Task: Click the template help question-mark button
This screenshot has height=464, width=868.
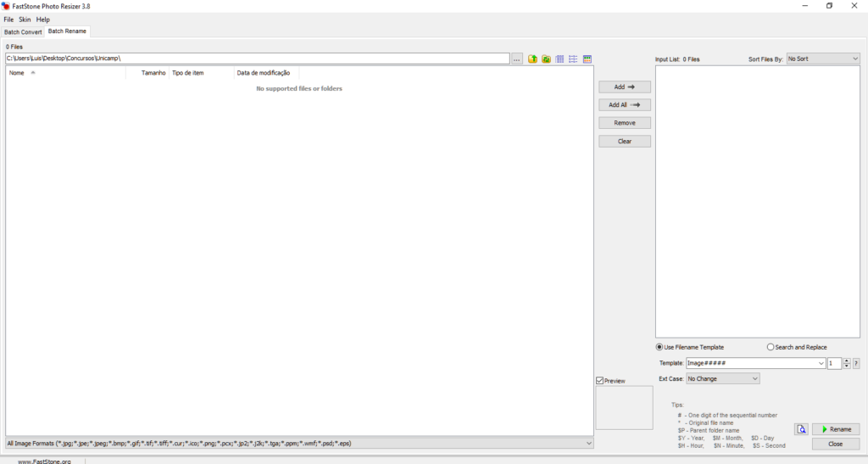Action: point(856,363)
